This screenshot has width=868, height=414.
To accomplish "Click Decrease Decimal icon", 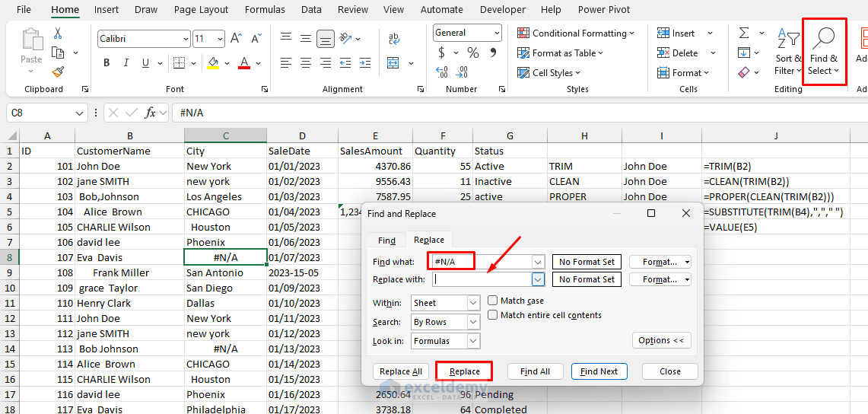I will tap(462, 72).
